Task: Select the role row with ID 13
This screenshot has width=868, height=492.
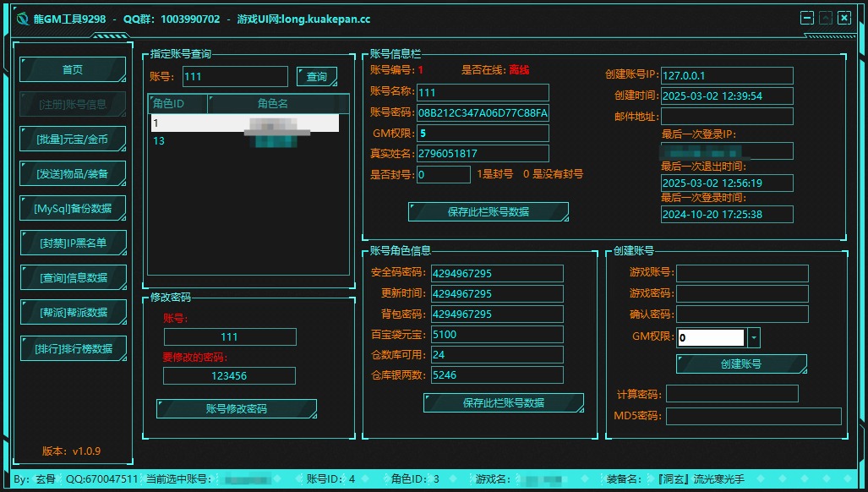Action: click(244, 141)
